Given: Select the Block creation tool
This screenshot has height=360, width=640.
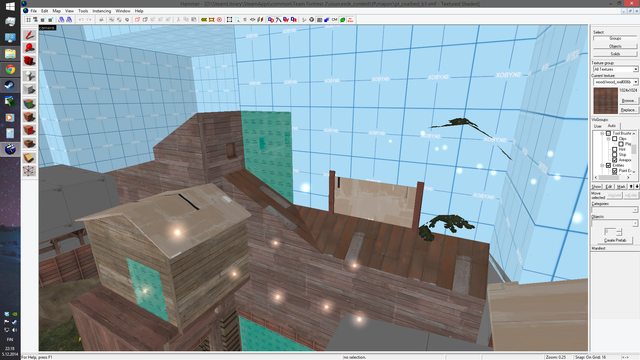Looking at the screenshot, I should click(29, 89).
